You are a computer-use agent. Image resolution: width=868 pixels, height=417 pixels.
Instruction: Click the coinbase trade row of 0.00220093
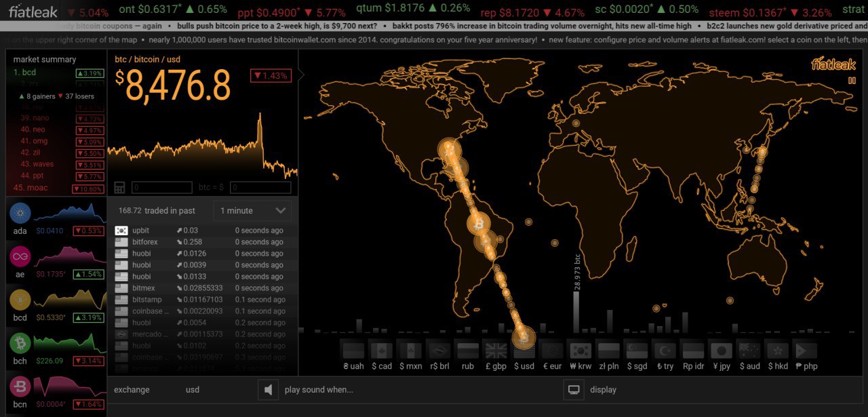(203, 311)
